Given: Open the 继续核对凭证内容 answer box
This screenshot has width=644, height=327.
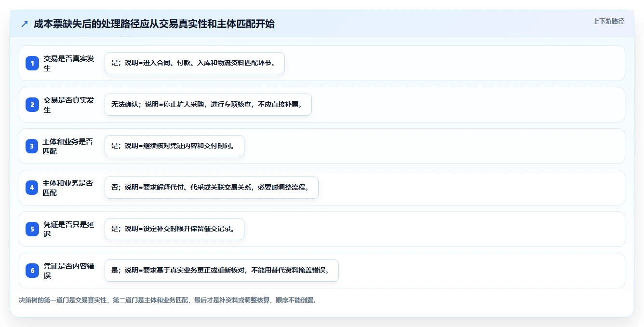Looking at the screenshot, I should [174, 146].
